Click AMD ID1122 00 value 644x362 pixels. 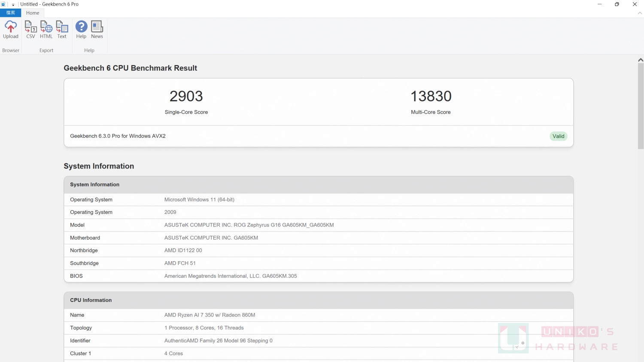click(183, 250)
